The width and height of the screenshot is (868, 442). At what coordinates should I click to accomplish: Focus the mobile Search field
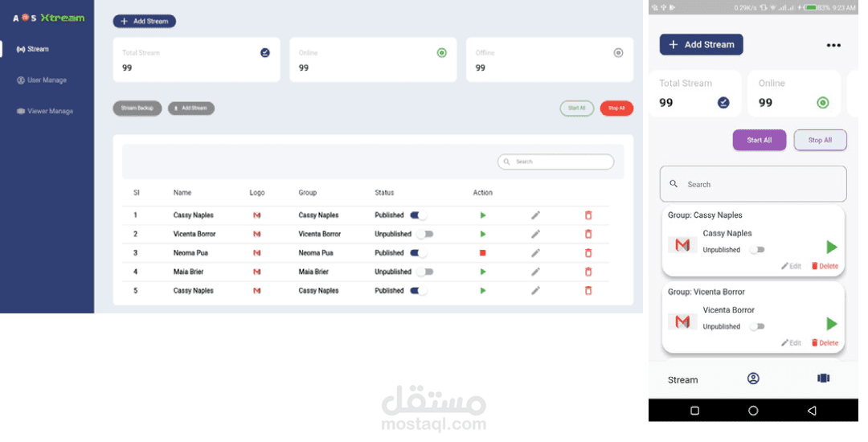[753, 184]
